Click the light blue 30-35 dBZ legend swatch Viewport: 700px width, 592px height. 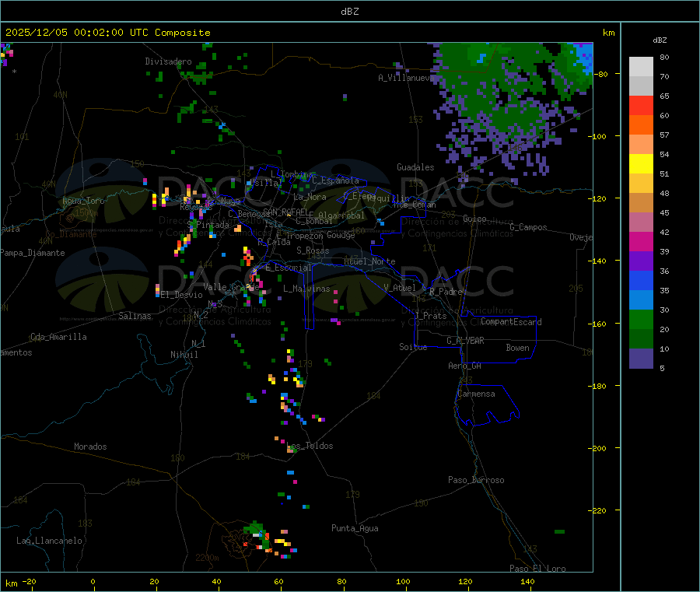[x=641, y=300]
